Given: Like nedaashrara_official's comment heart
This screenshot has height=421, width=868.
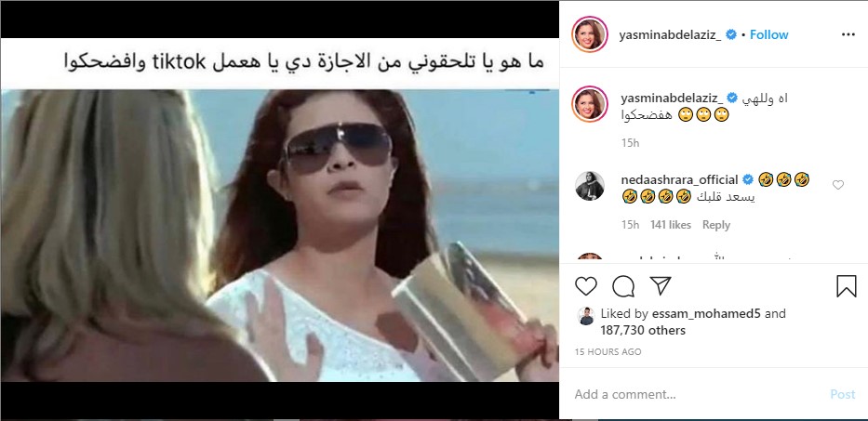Looking at the screenshot, I should [x=838, y=185].
